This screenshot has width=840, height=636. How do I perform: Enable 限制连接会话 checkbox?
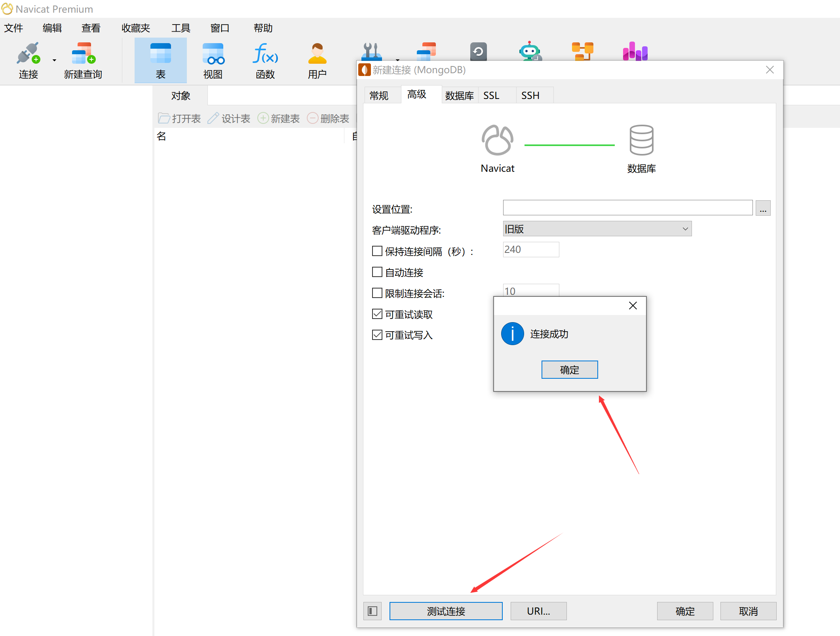point(377,293)
